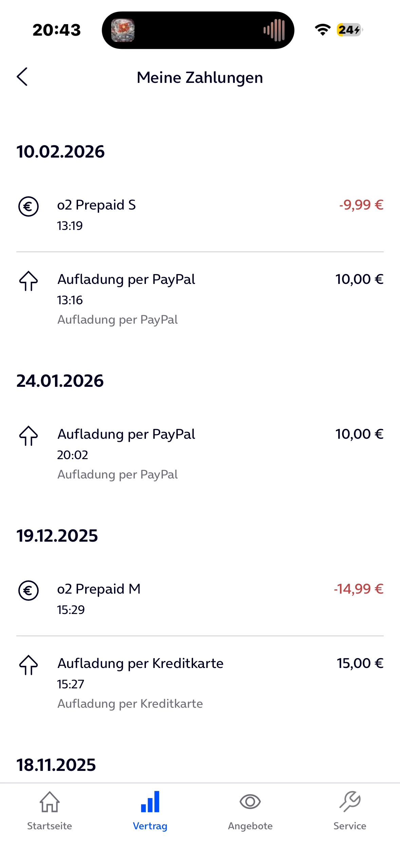Viewport: 400px width, 868px height.
Task: Switch to the Vertrag tab
Action: 150,810
